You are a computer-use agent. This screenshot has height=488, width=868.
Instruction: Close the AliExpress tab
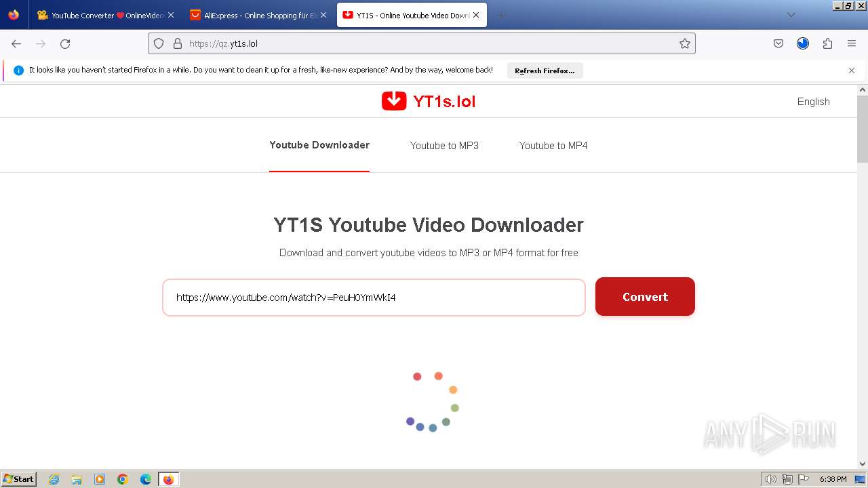323,15
